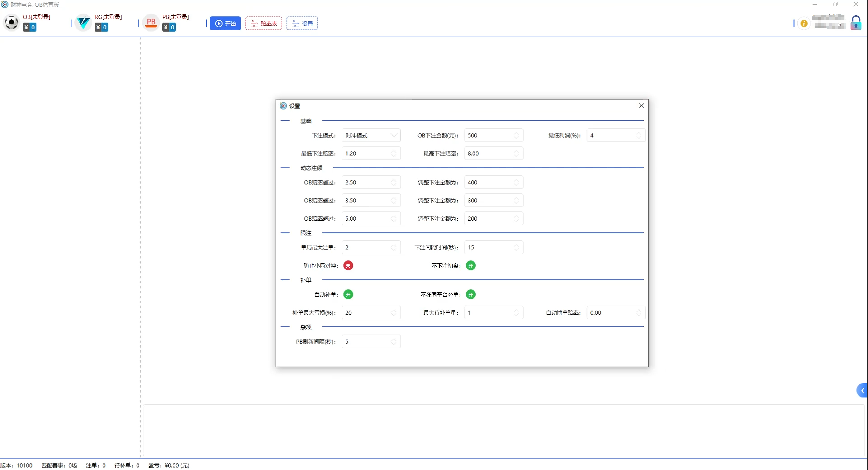
Task: Click the yellow info icon at top right
Action: click(804, 24)
